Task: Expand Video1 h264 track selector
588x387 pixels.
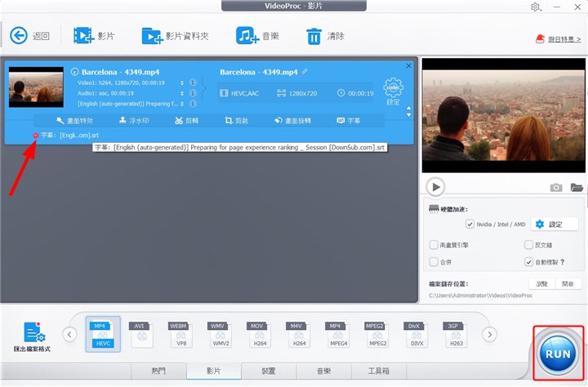Action: (x=182, y=82)
